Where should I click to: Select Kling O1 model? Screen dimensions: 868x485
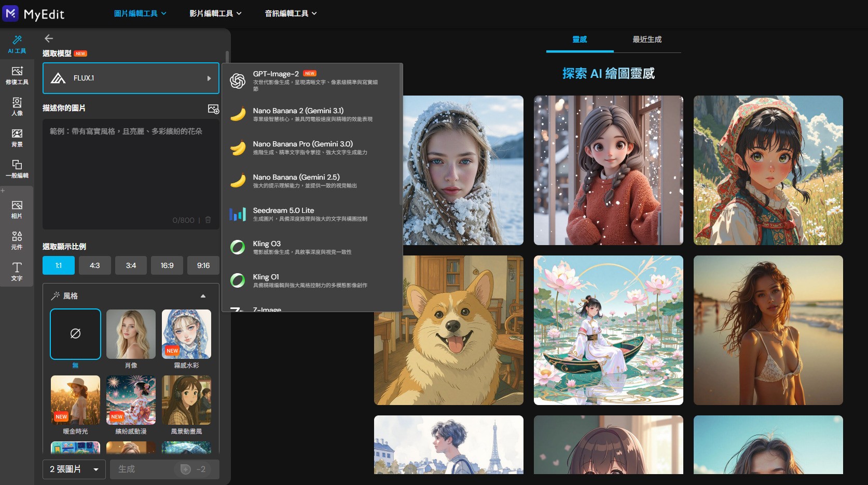coord(312,280)
